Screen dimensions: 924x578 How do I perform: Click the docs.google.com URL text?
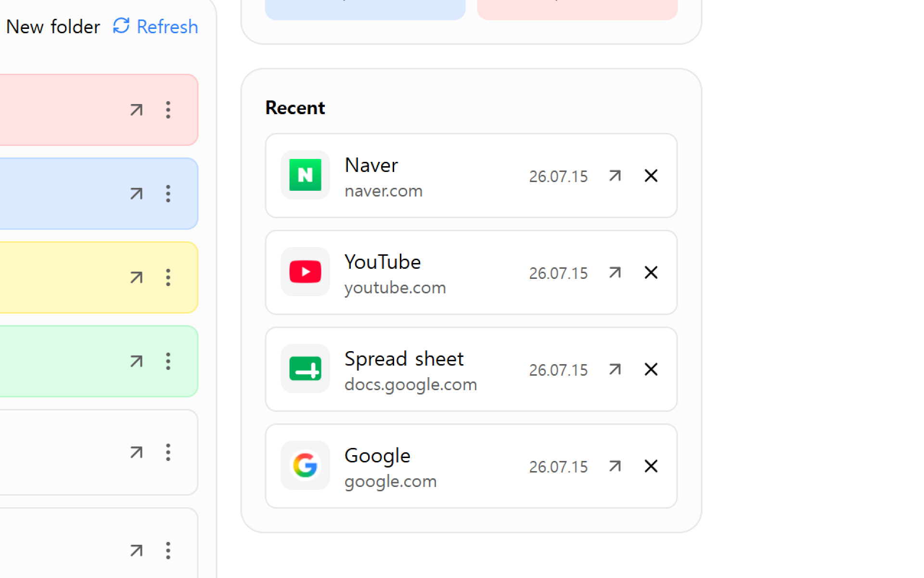point(411,384)
